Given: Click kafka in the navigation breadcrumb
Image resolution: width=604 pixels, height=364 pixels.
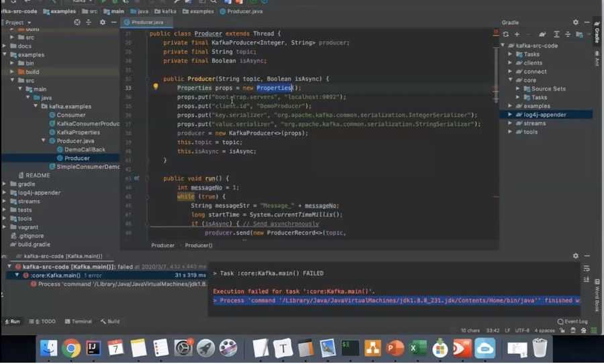Looking at the screenshot, I should click(x=165, y=11).
